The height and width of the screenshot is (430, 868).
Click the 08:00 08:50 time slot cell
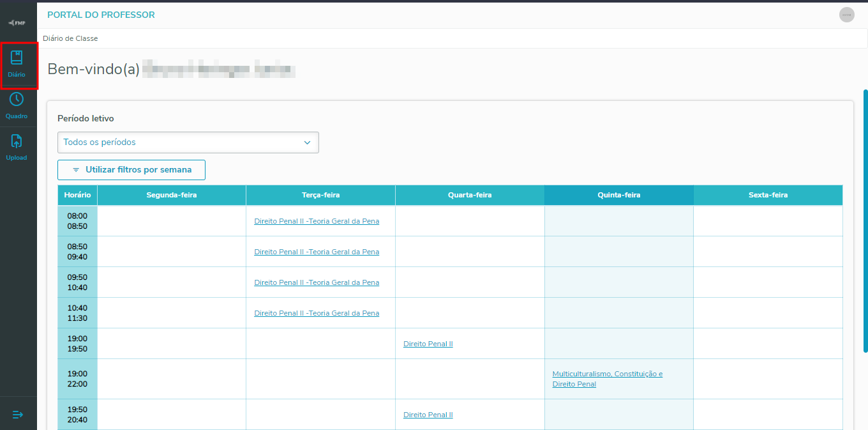[x=78, y=221]
